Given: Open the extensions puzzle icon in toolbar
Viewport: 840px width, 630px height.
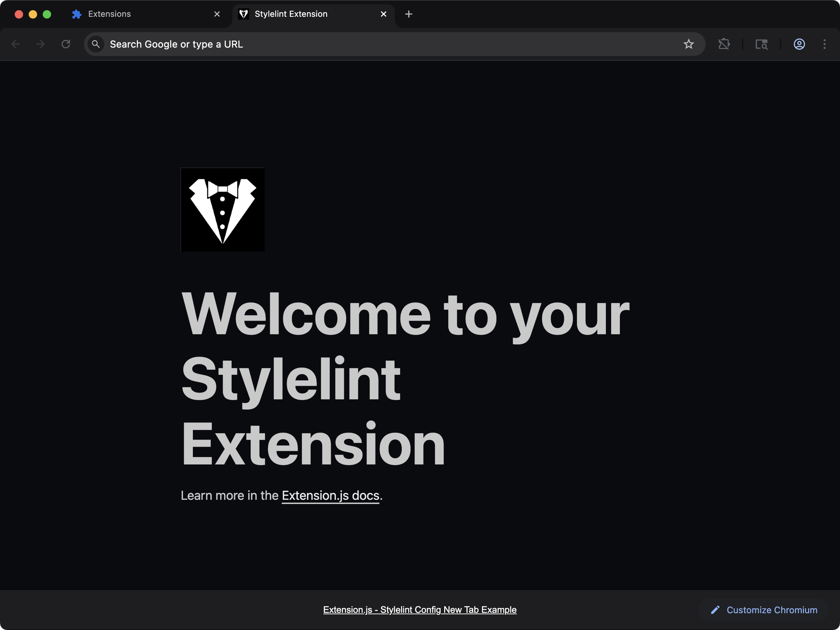Looking at the screenshot, I should (724, 44).
